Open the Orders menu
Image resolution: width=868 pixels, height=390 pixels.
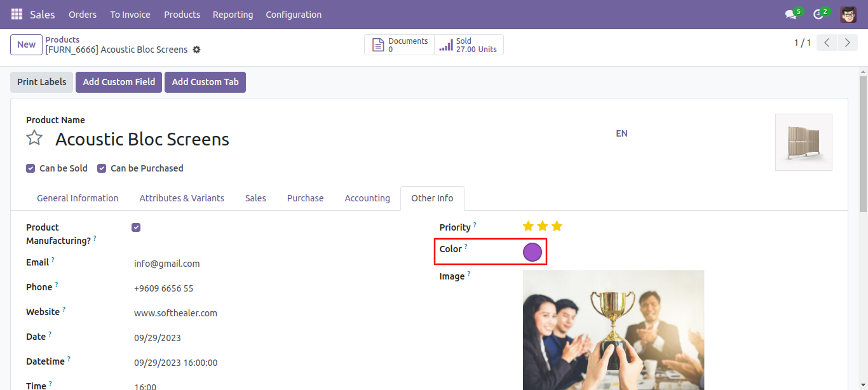(x=83, y=14)
